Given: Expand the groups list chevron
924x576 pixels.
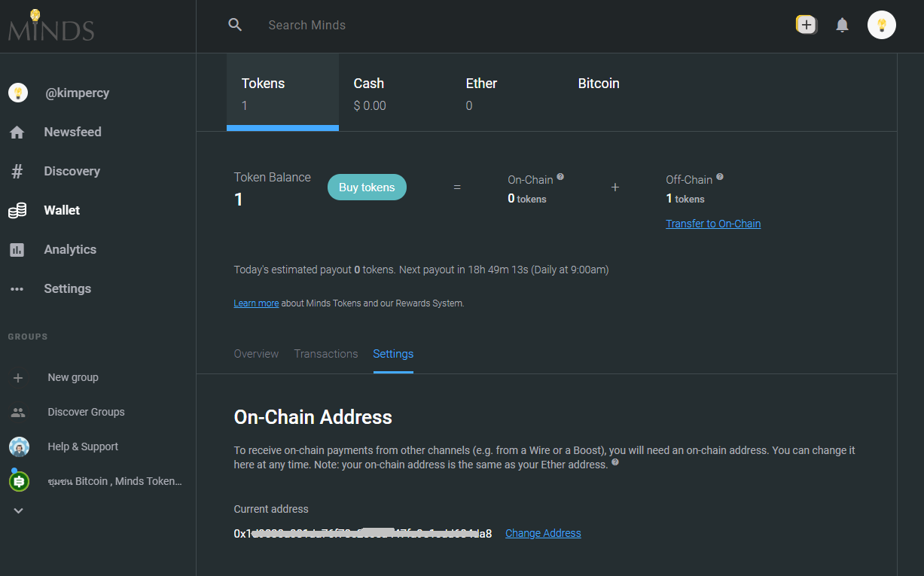Looking at the screenshot, I should [19, 510].
